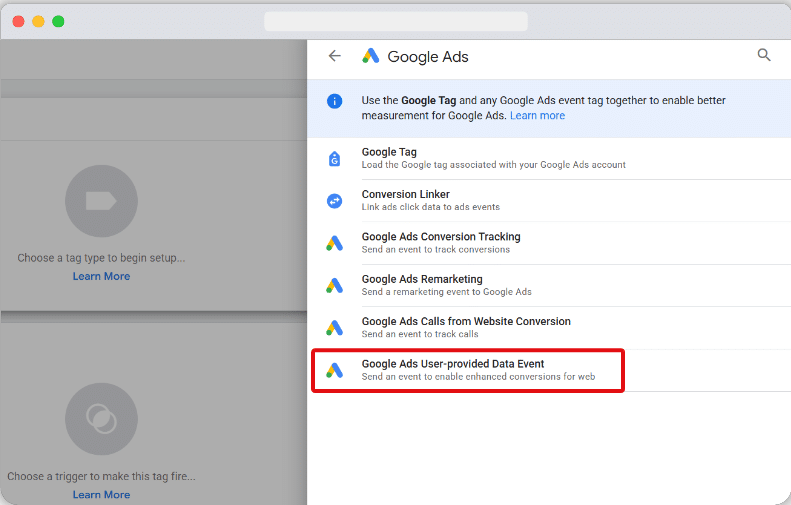The height and width of the screenshot is (505, 791).
Task: Click the Google Ads logo in header
Action: click(371, 56)
